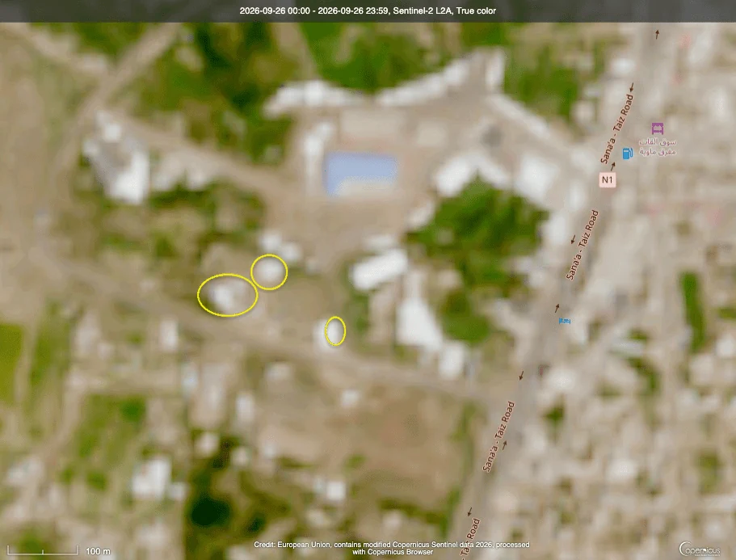Click the Sentinel-2 L2A date header text

click(368, 11)
